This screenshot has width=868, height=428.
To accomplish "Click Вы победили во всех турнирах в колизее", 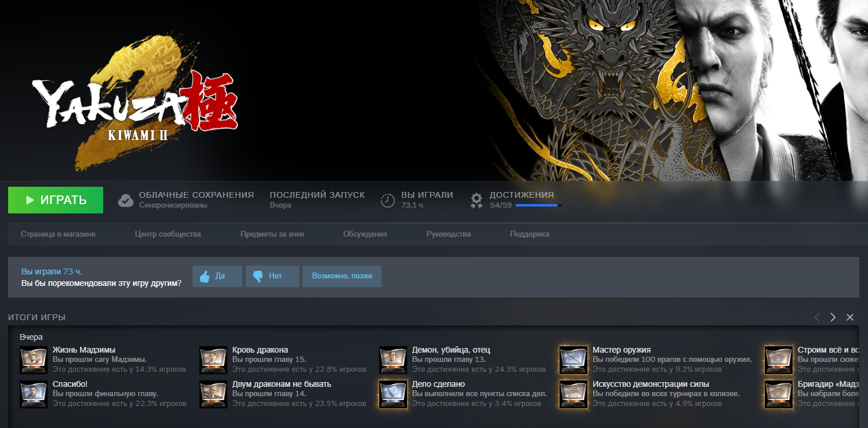I will point(666,394).
